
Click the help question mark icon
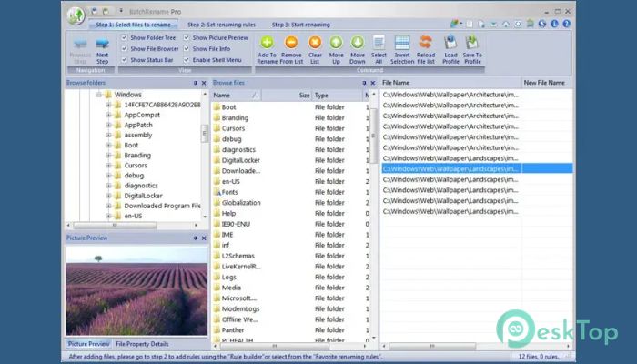[566, 24]
